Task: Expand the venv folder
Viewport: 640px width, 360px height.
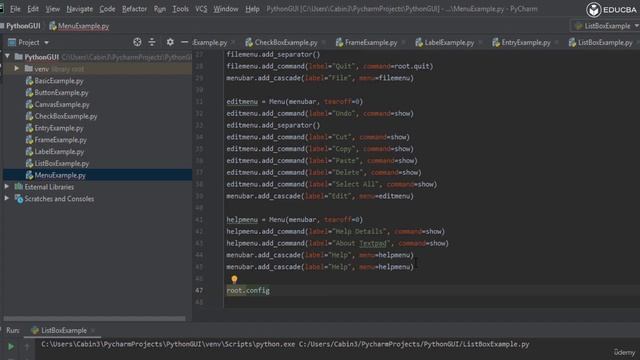Action: [x=17, y=69]
